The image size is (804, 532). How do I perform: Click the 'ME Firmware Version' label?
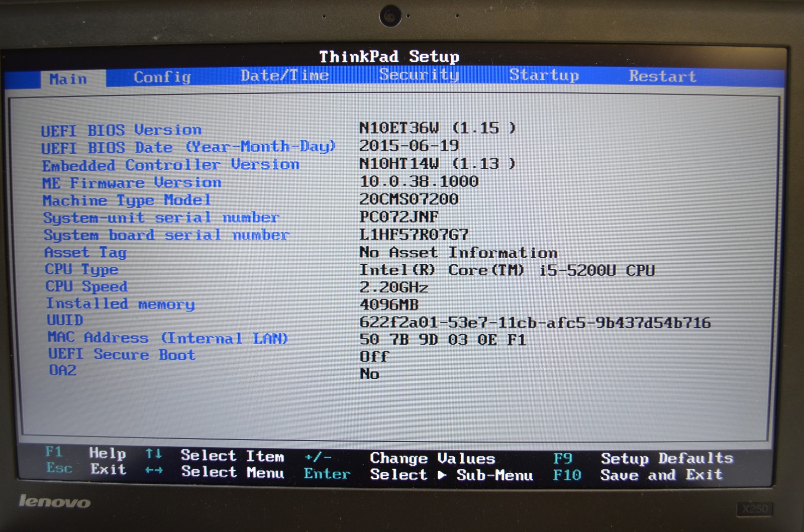pos(132,183)
